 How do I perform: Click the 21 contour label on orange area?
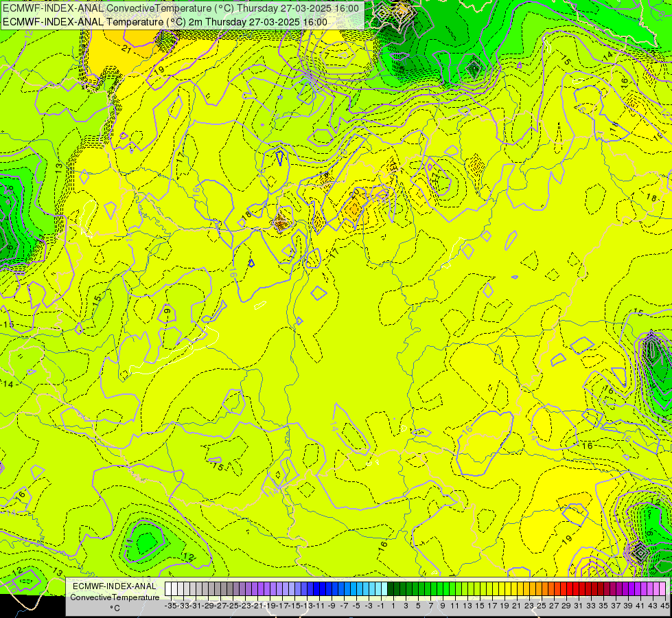126,49
